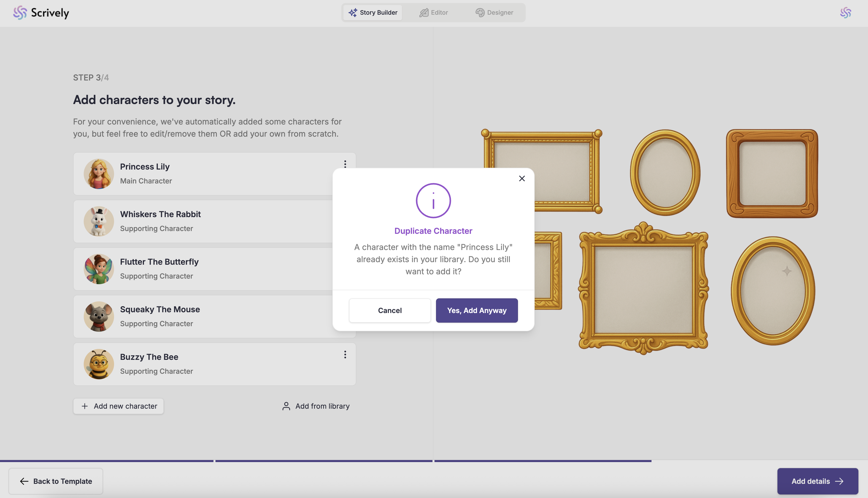
Task: Open the profile swirl icon at top right
Action: point(845,13)
